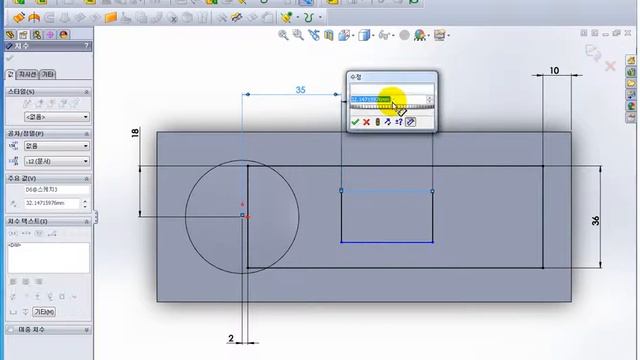Click value spinner arrows in 주요 값 section
The width and height of the screenshot is (640, 360).
tap(85, 203)
